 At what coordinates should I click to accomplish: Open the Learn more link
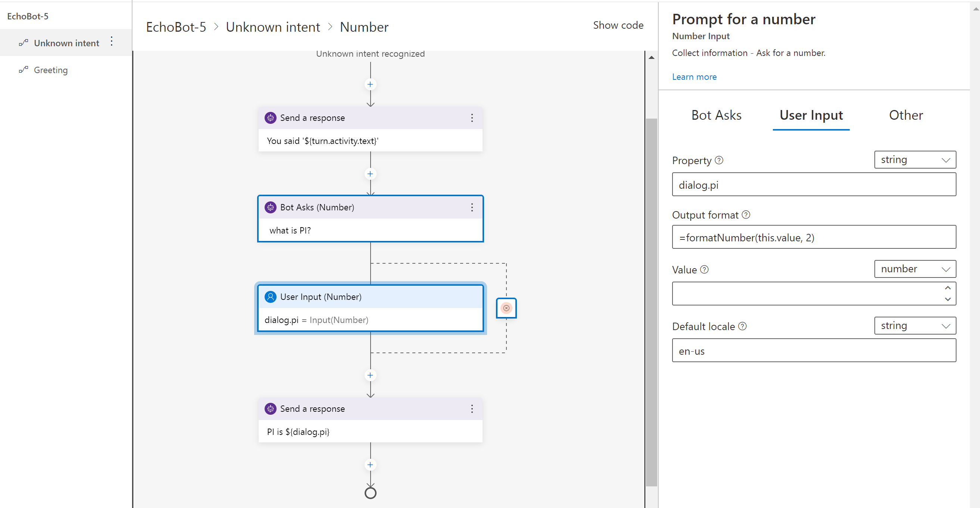coord(694,77)
